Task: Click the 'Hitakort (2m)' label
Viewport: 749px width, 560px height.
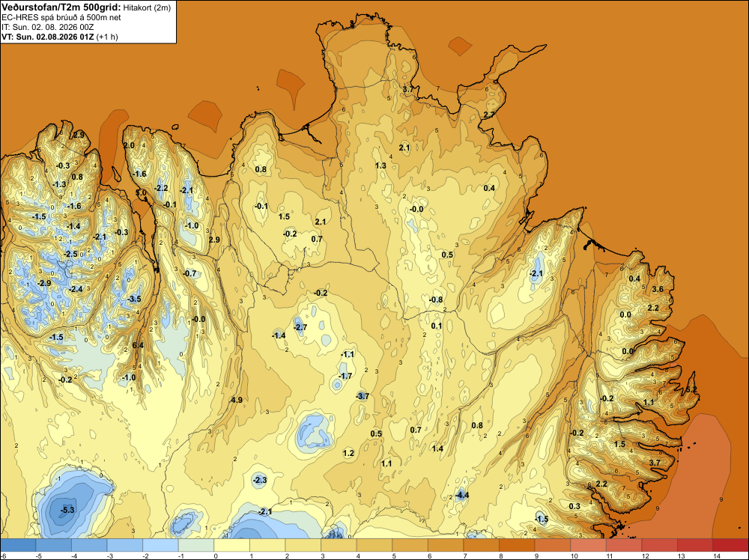Action: point(147,7)
